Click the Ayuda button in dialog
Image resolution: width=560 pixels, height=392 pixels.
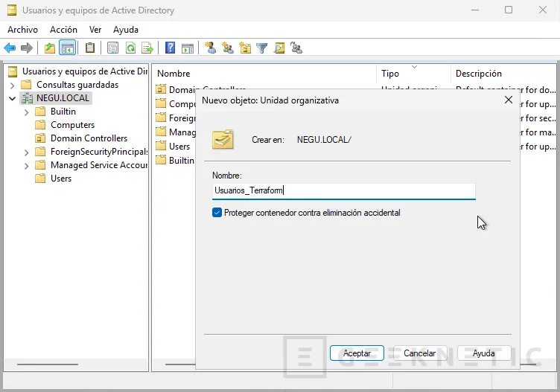[x=484, y=353]
